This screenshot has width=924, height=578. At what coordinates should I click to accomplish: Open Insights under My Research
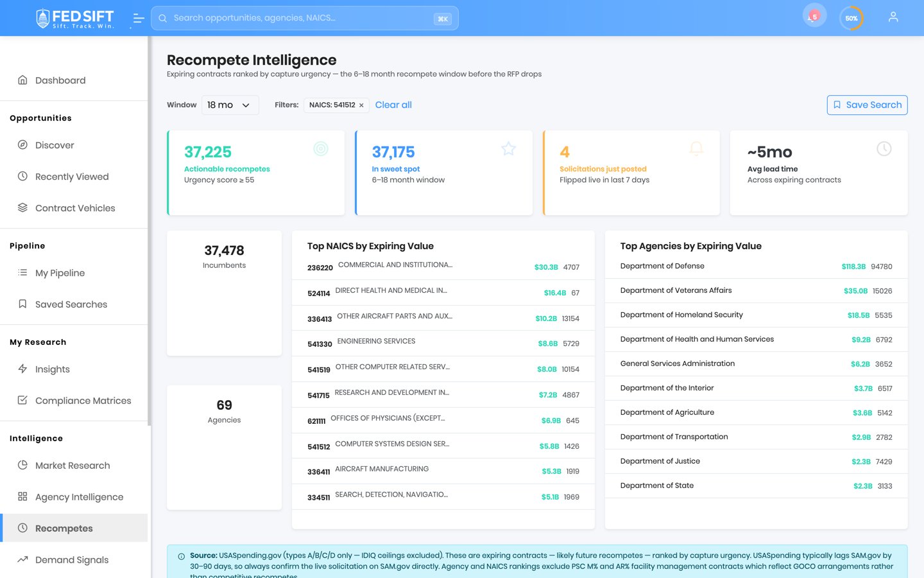coord(74,369)
